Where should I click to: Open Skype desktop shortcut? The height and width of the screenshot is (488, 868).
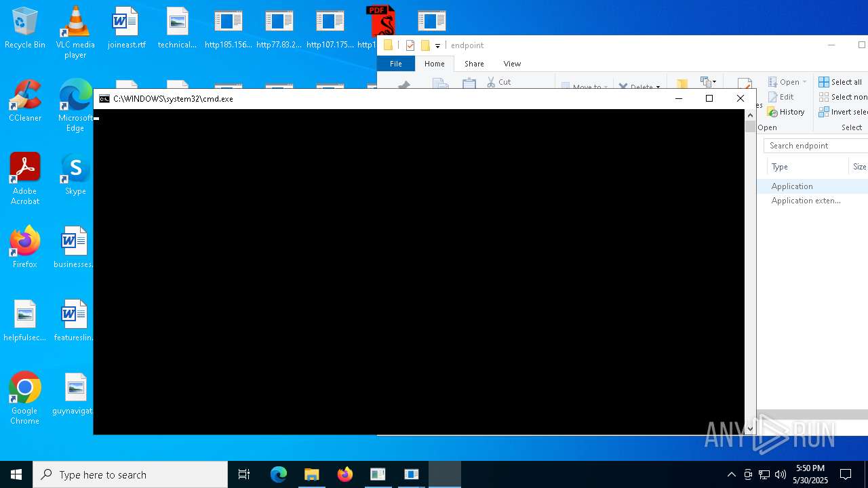click(75, 175)
